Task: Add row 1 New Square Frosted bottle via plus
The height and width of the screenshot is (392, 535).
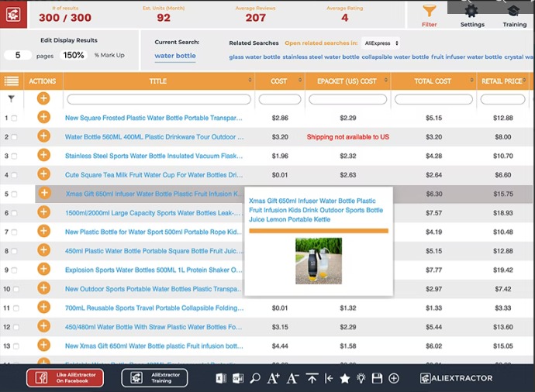Action: [43, 117]
